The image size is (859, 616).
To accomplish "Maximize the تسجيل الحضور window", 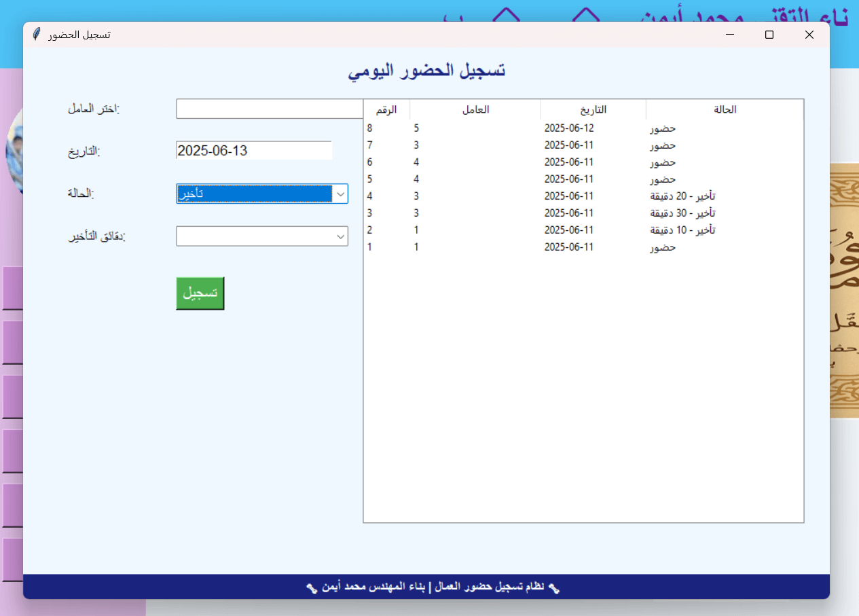I will pyautogui.click(x=769, y=35).
